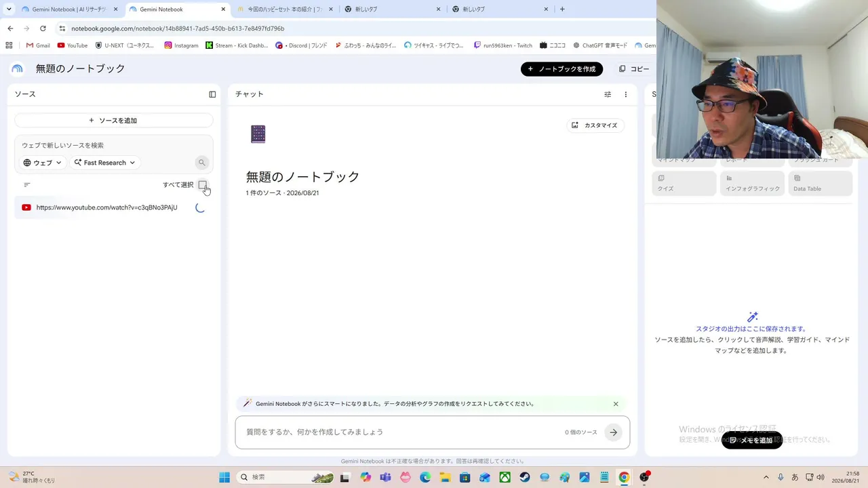This screenshot has width=868, height=488.
Task: Open the U-NEXT bookmark
Action: pyautogui.click(x=125, y=45)
